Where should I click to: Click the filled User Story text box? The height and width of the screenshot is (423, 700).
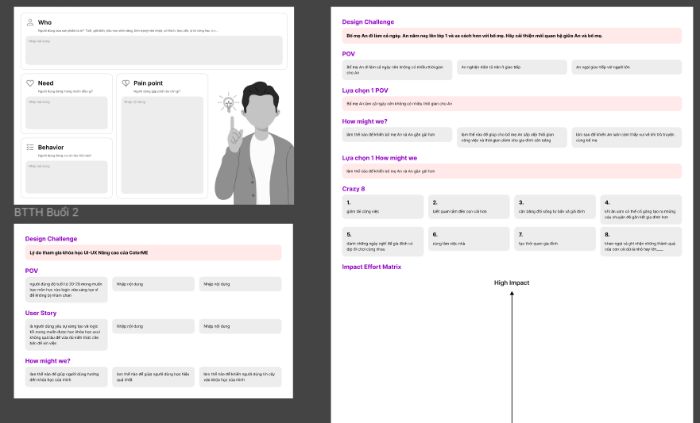coord(66,335)
